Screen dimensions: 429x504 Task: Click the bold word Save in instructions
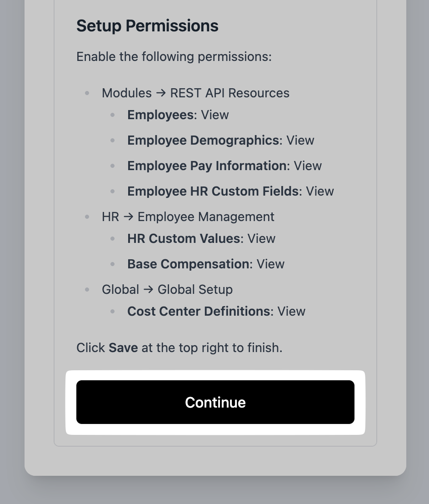pos(123,348)
